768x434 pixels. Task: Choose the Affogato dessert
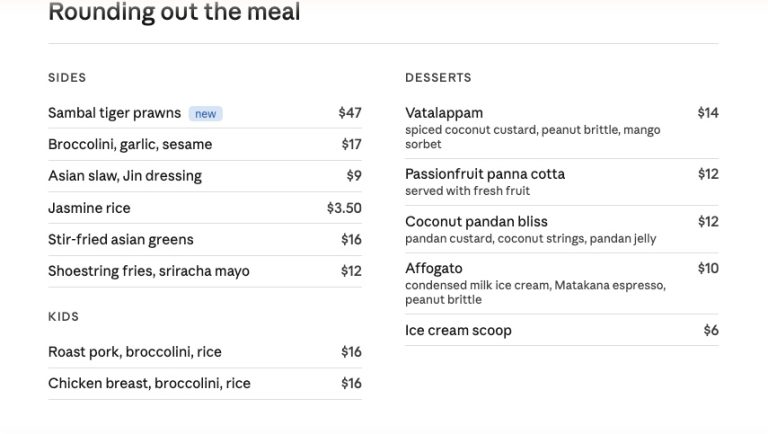tap(434, 268)
